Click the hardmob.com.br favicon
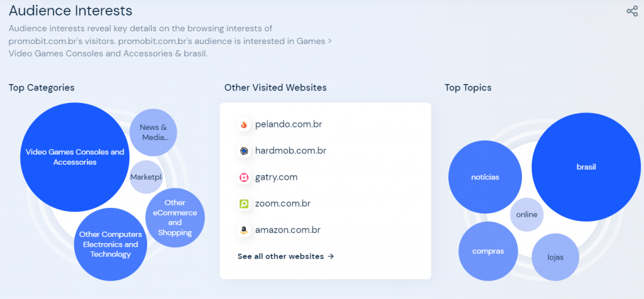 [x=244, y=151]
